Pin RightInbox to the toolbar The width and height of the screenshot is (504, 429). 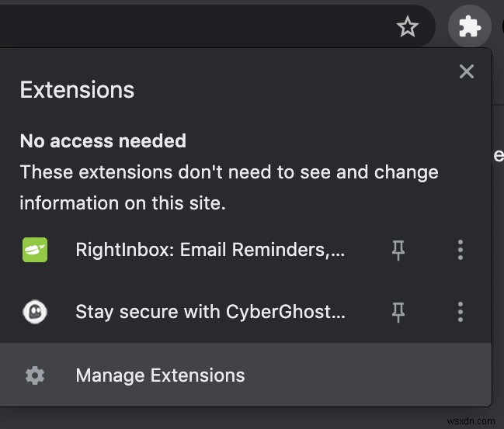coord(398,250)
